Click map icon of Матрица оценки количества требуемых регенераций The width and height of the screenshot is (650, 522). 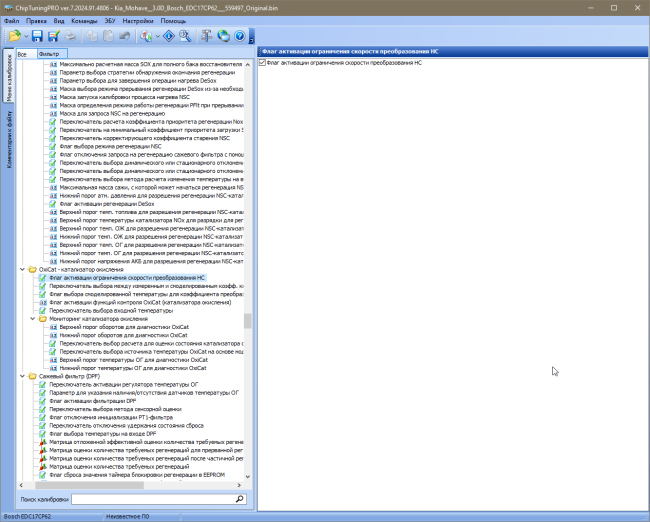(43, 466)
